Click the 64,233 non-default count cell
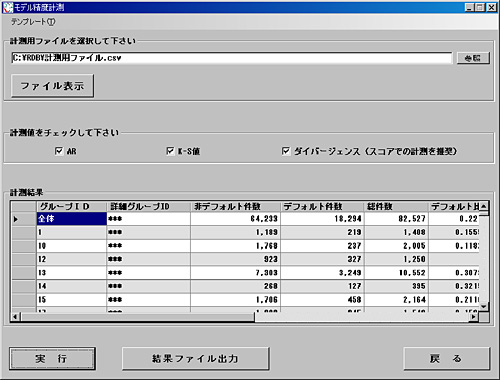This screenshot has width=500, height=380. pos(235,219)
